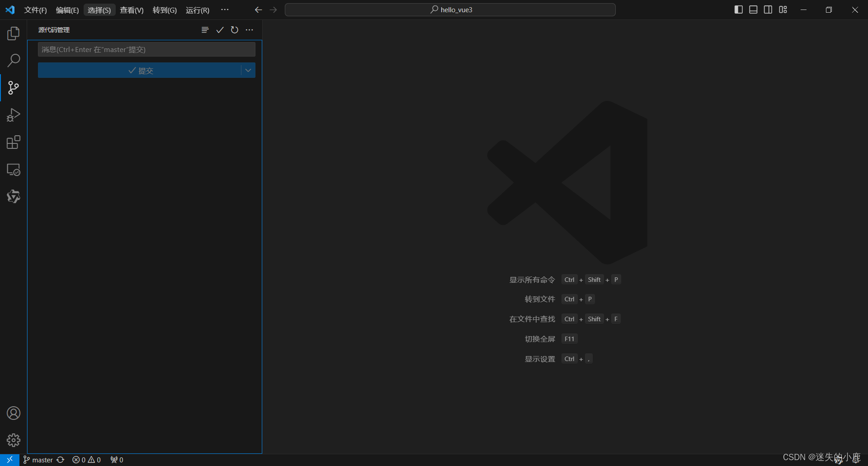Click the F11 key label
Screen dimensions: 868x466
point(570,339)
